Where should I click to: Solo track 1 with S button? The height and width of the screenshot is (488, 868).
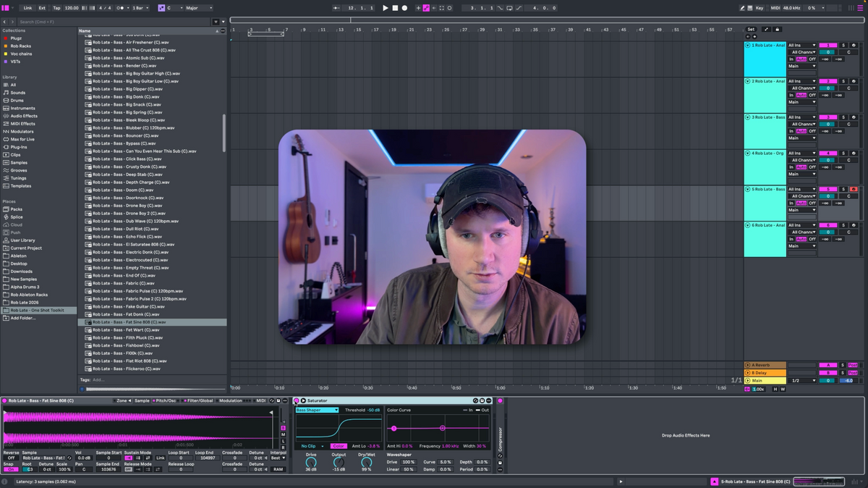tap(843, 45)
